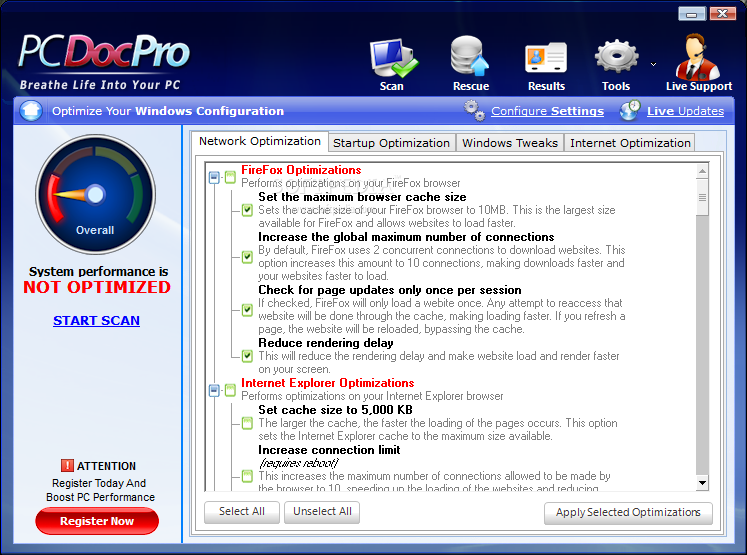The image size is (747, 555).
Task: Switch to Startup Optimization tab
Action: point(391,143)
